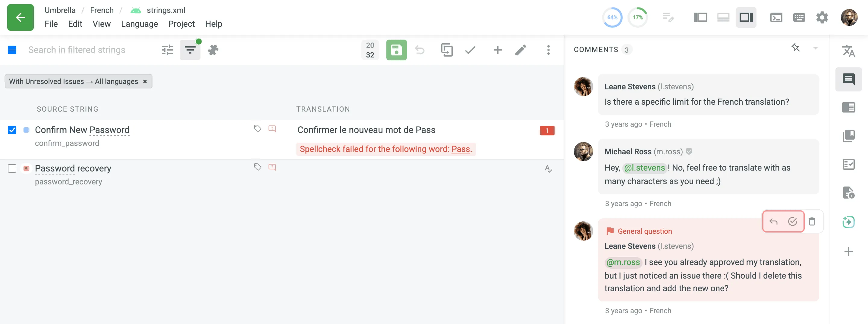Image resolution: width=868 pixels, height=324 pixels.
Task: Resolve the flagged comment with the checkmark
Action: point(793,221)
